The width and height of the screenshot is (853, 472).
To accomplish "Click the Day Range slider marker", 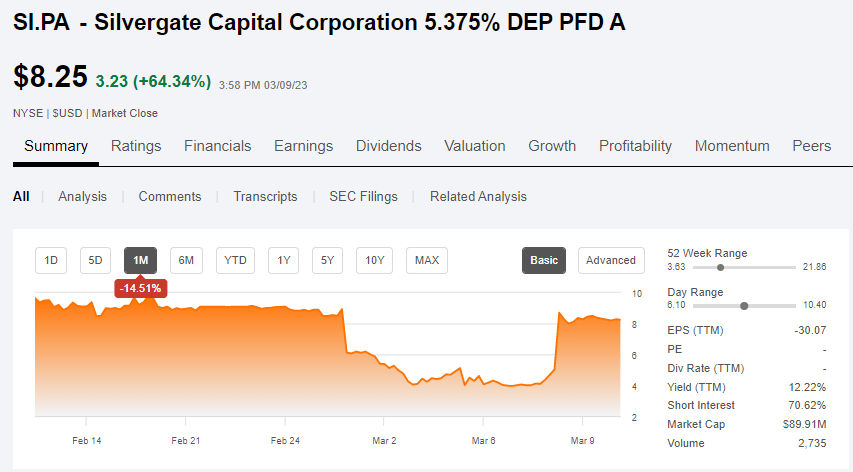I will pos(744,306).
